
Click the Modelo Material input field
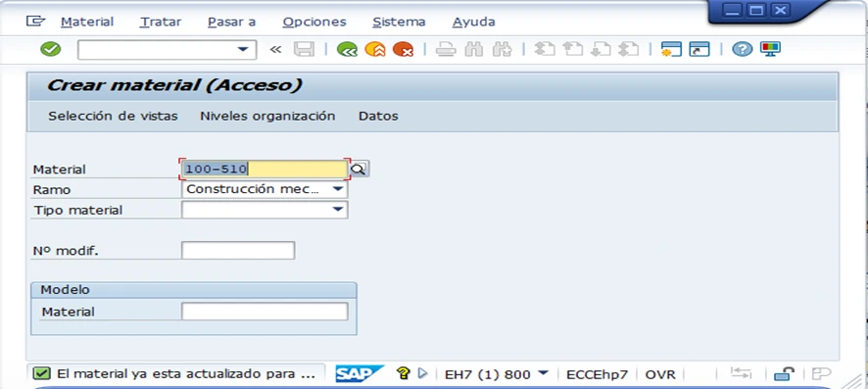pos(265,311)
